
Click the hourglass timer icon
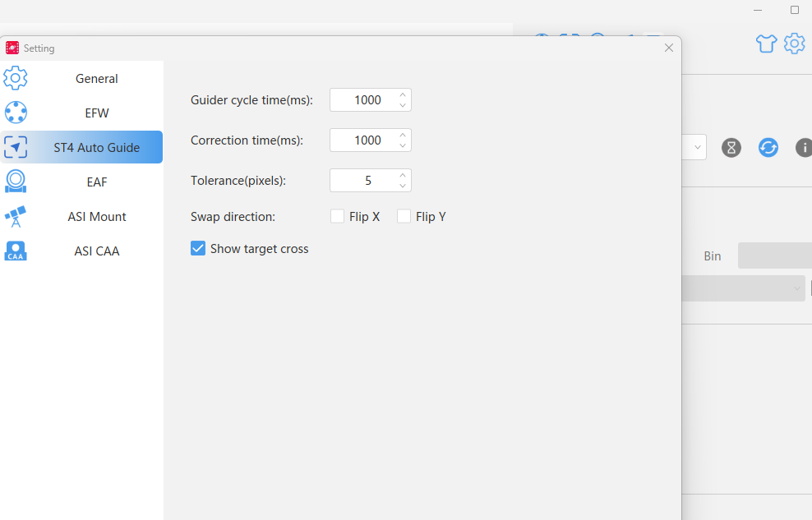coord(731,148)
